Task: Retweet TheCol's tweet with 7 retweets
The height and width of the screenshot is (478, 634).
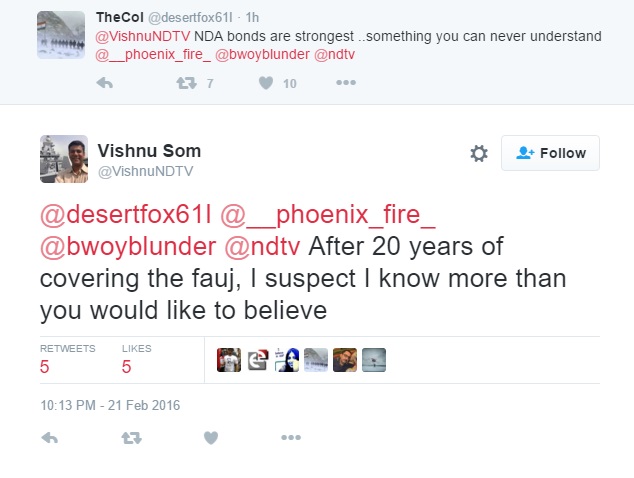Action: [185, 84]
